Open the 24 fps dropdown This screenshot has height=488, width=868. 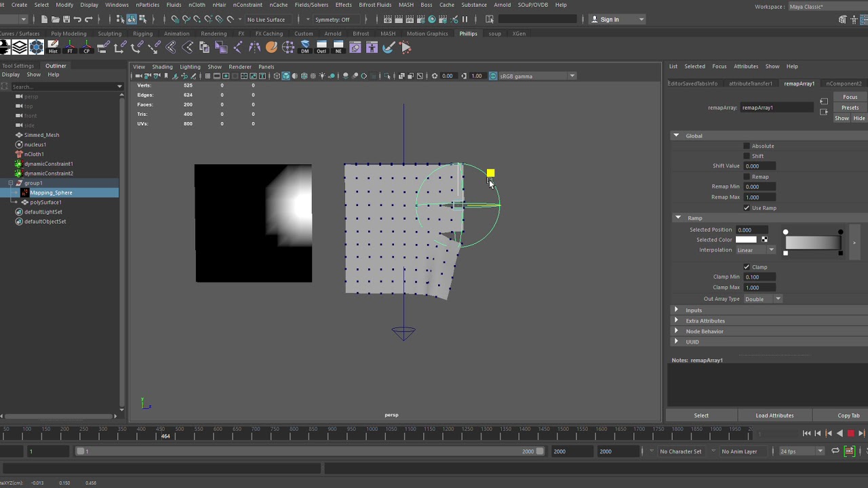[x=802, y=451]
